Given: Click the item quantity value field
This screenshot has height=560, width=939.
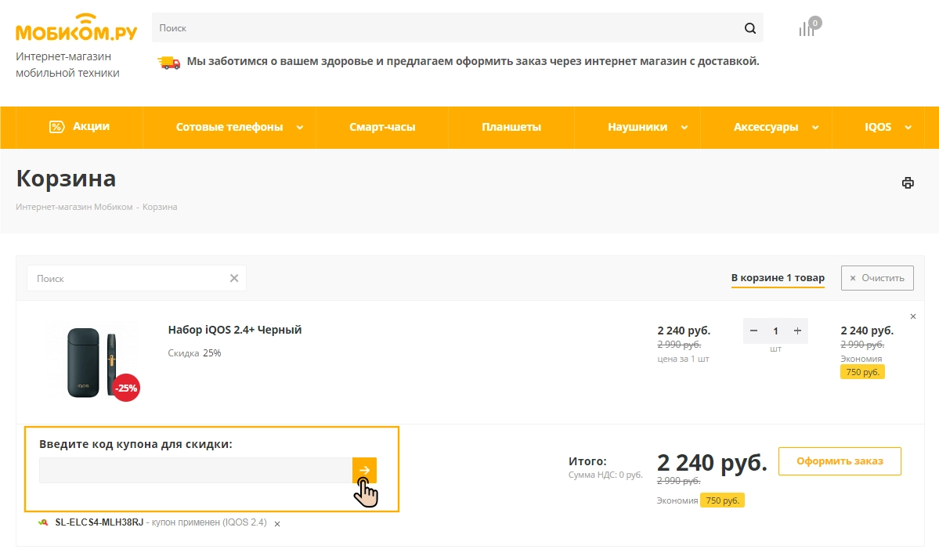Looking at the screenshot, I should (x=775, y=331).
